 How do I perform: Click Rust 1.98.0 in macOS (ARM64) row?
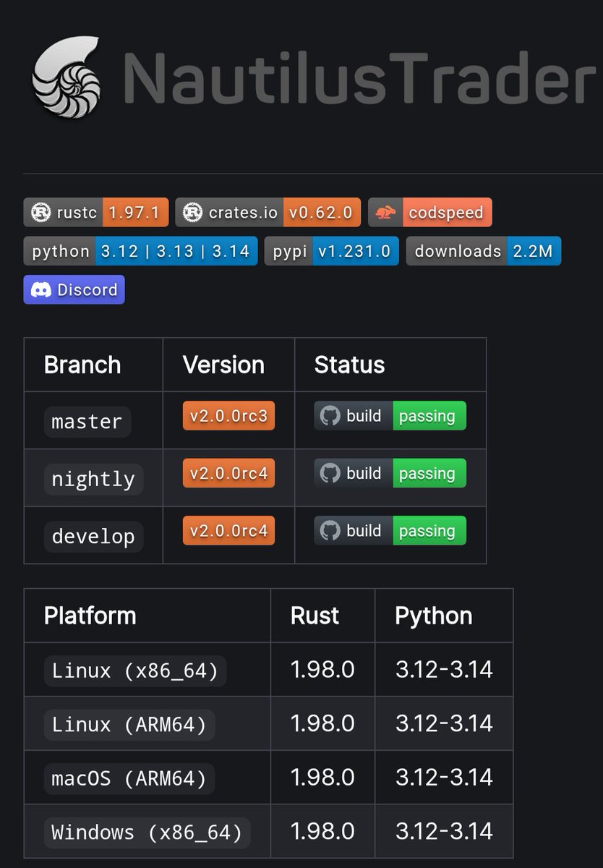pos(322,778)
